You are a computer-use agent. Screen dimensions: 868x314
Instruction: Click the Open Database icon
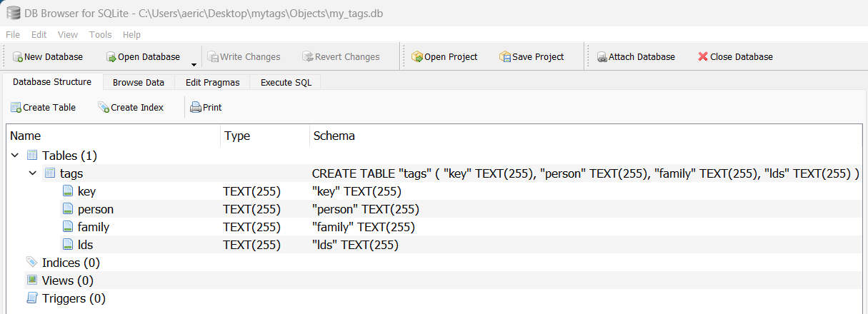pyautogui.click(x=111, y=57)
